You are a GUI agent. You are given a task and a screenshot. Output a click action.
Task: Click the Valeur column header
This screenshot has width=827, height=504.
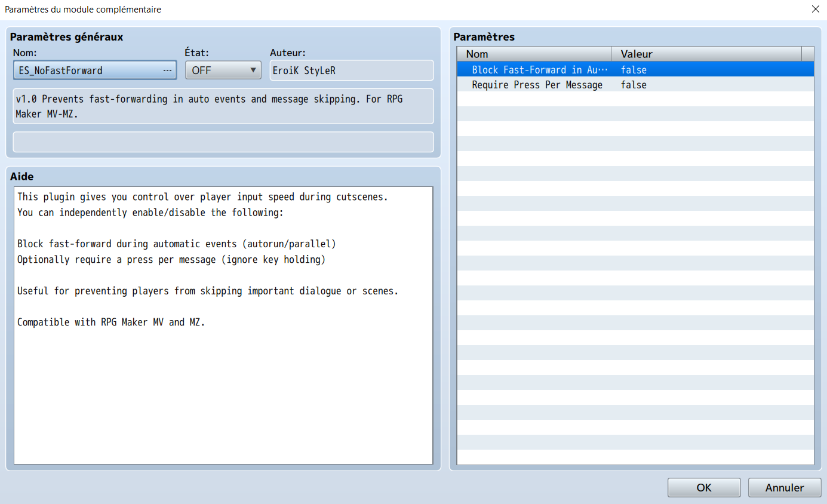click(x=706, y=54)
